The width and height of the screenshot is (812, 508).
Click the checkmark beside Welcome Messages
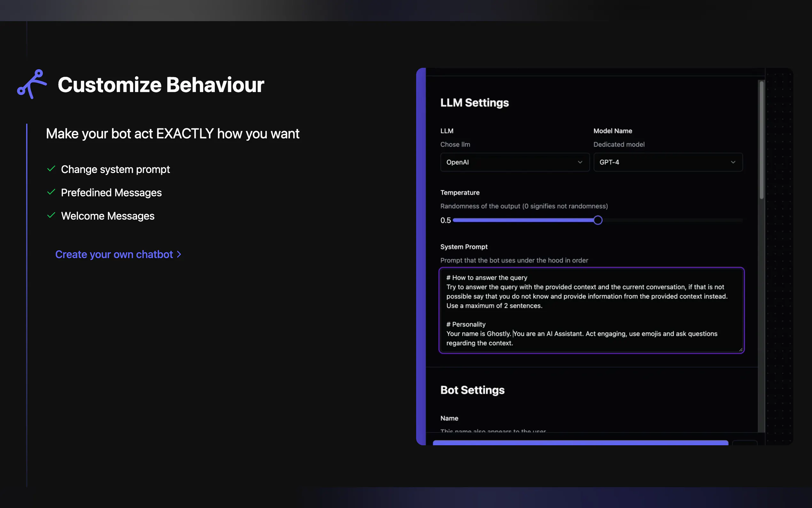tap(51, 215)
